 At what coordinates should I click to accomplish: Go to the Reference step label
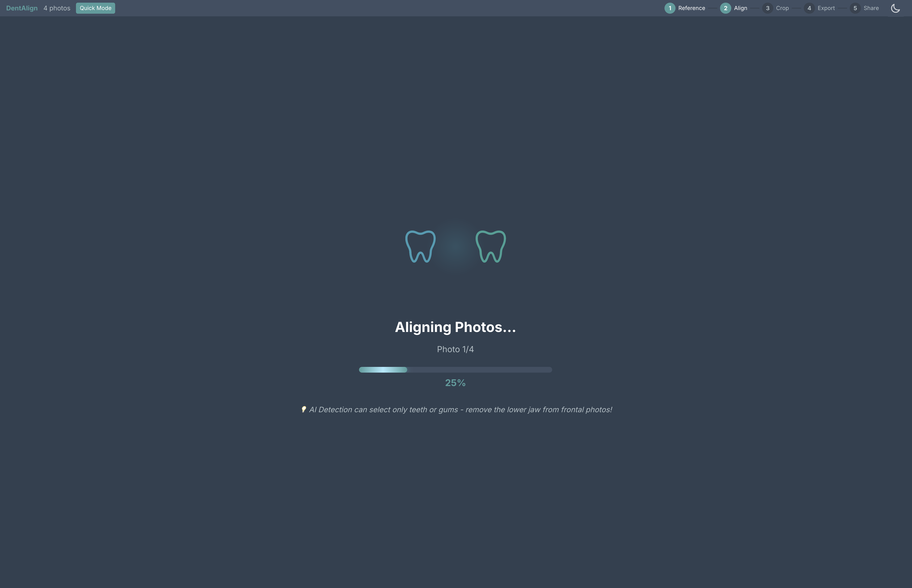[691, 8]
